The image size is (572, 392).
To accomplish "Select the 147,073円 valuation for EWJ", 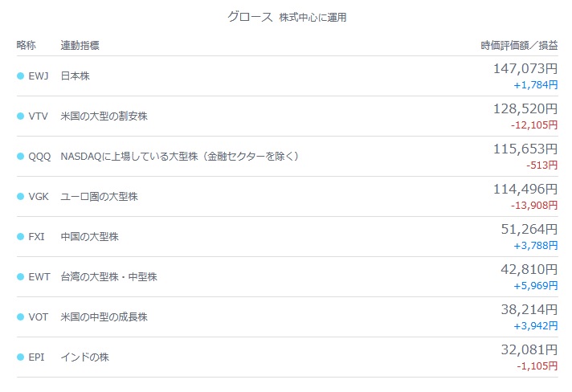I will click(525, 68).
